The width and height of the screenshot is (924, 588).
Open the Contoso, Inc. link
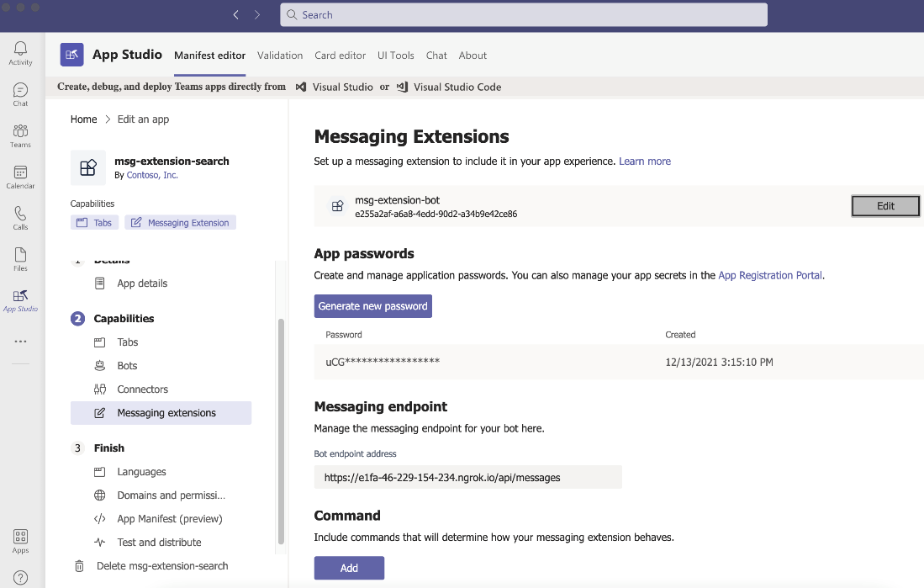(x=152, y=175)
